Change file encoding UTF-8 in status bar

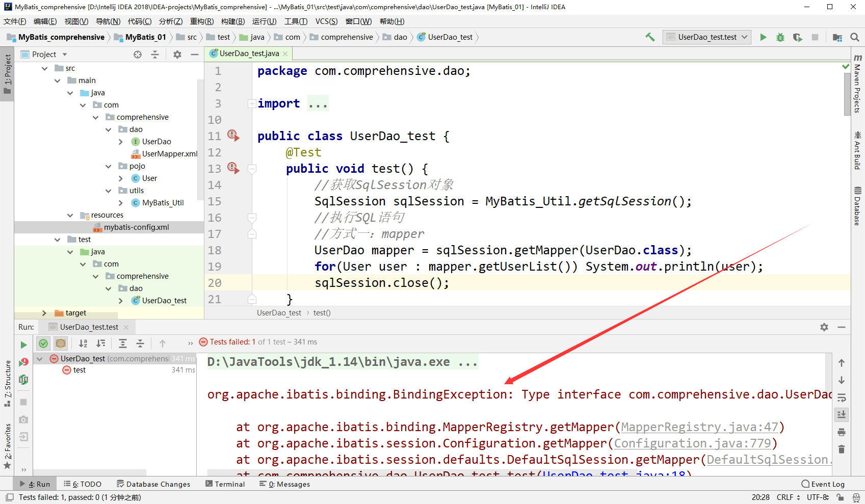[x=818, y=497]
